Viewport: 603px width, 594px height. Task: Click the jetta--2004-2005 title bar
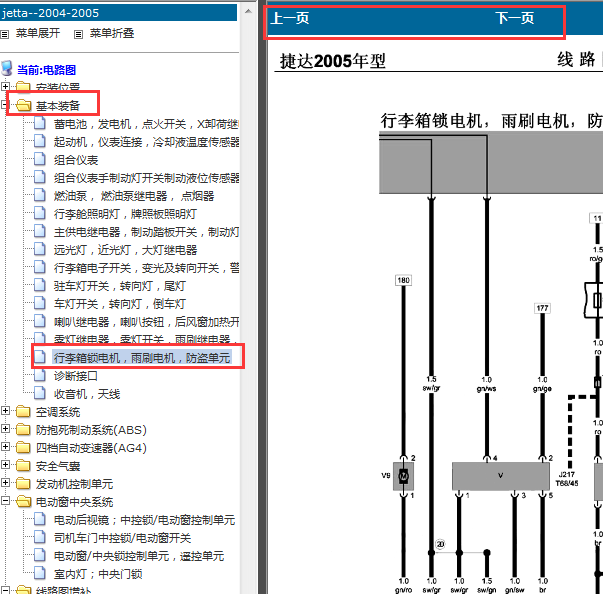coord(118,13)
